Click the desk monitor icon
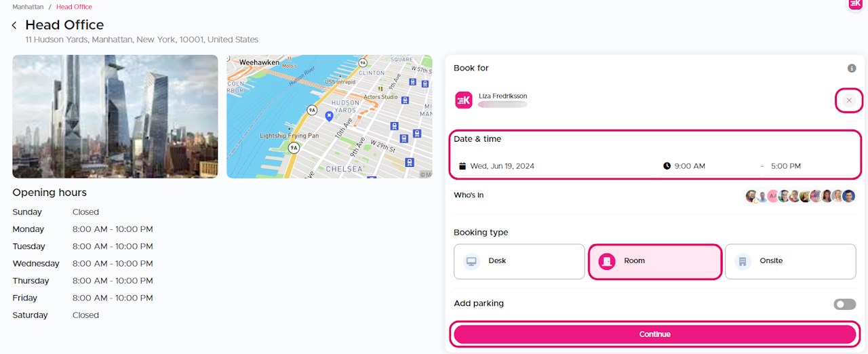The image size is (868, 354). pyautogui.click(x=471, y=261)
